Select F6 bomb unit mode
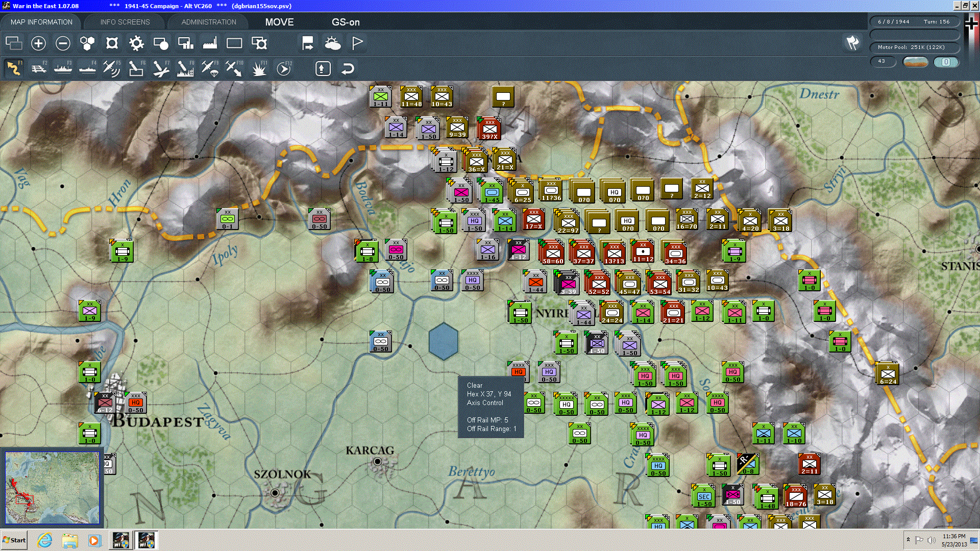980x551 pixels. (136, 68)
